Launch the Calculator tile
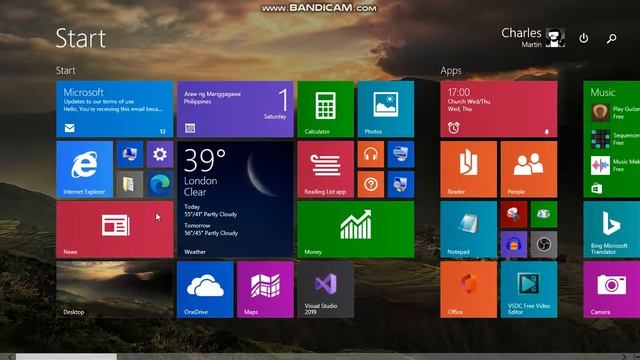The image size is (640, 360). (325, 109)
